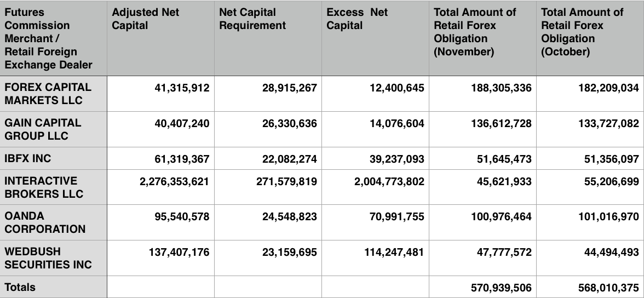This screenshot has width=644, height=298.
Task: Click the GAIN CAPITAL GROUP LLC cell
Action: (43, 129)
